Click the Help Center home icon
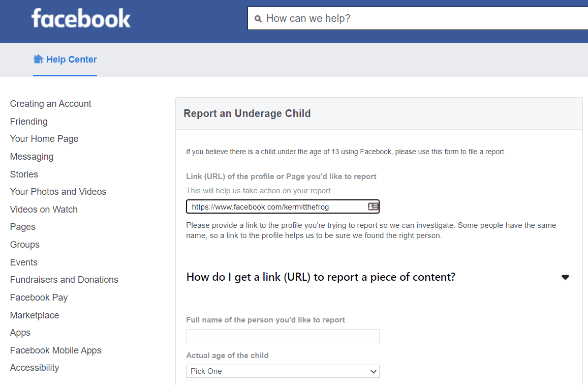The height and width of the screenshot is (385, 588). (x=38, y=59)
